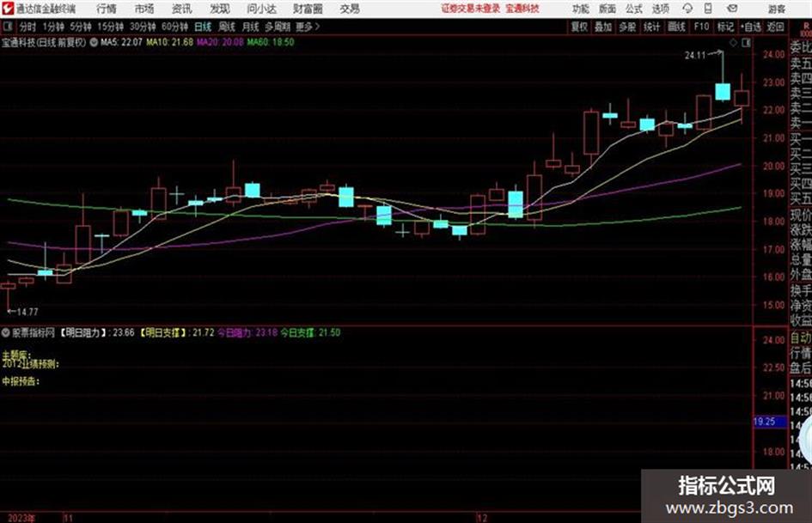Open the 交易 menu
Image resolution: width=812 pixels, height=523 pixels.
point(350,9)
